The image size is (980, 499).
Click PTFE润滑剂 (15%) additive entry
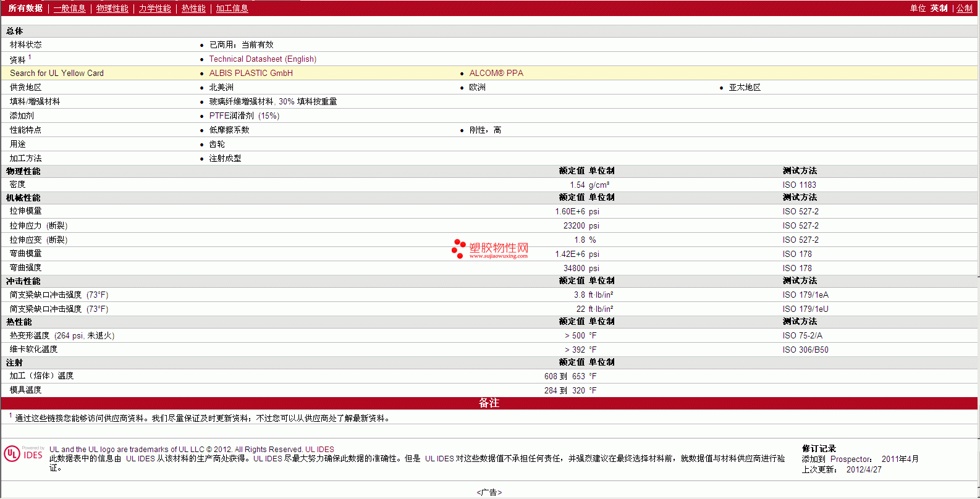point(244,115)
